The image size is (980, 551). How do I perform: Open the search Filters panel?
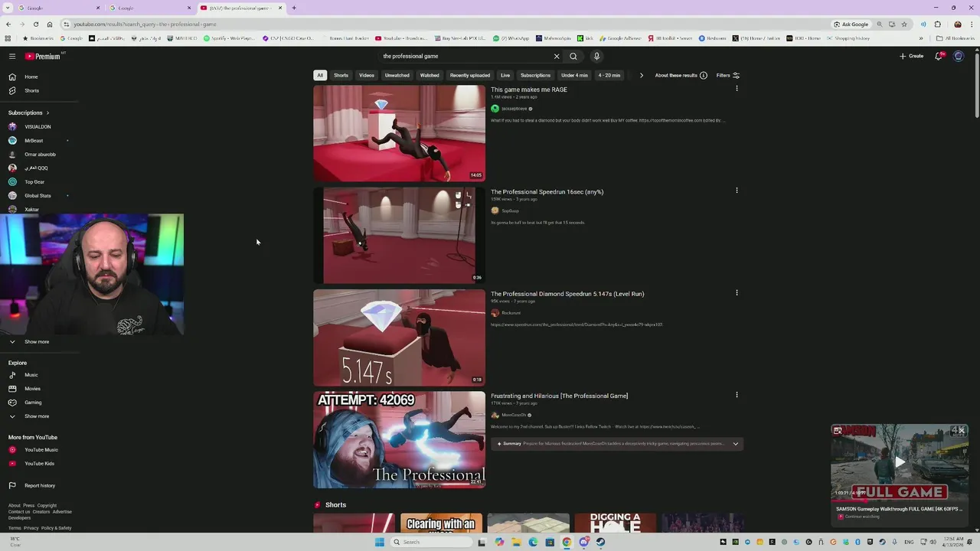click(x=727, y=75)
